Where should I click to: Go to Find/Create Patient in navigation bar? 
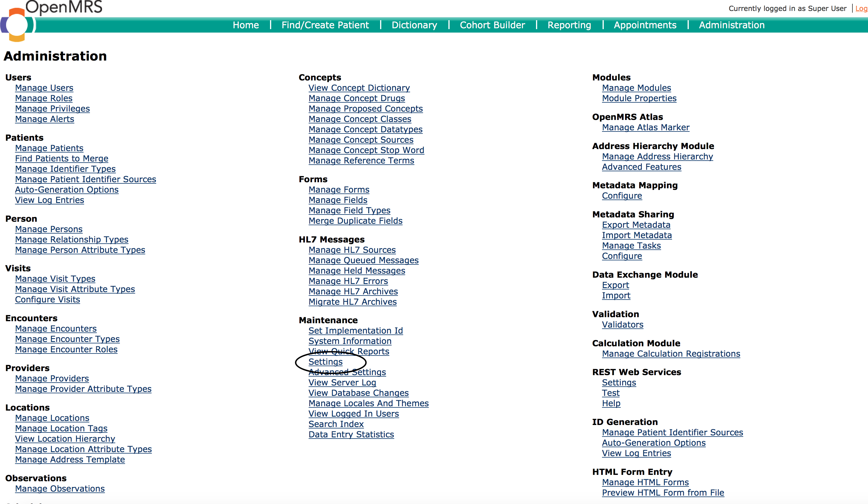[325, 25]
